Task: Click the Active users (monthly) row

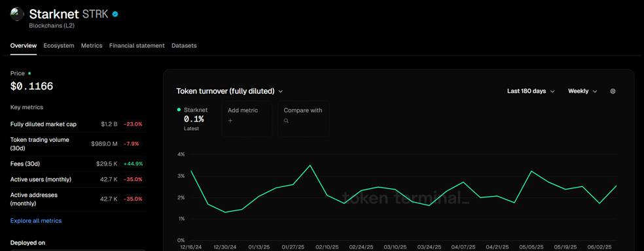Action: (x=78, y=179)
